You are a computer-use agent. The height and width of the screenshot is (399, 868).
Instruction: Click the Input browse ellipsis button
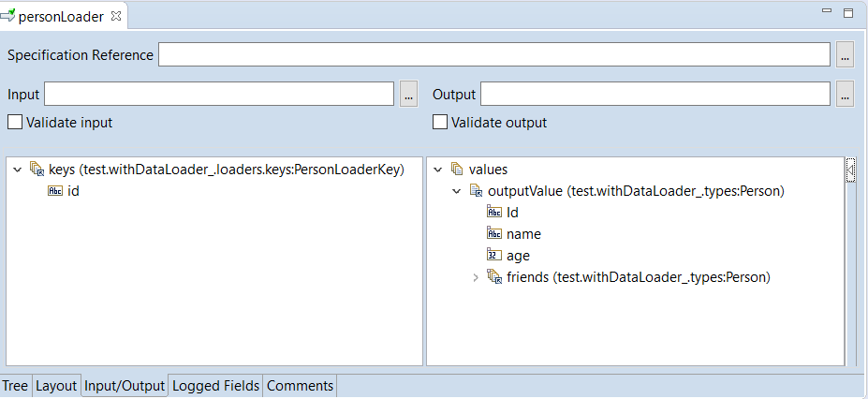coord(408,95)
